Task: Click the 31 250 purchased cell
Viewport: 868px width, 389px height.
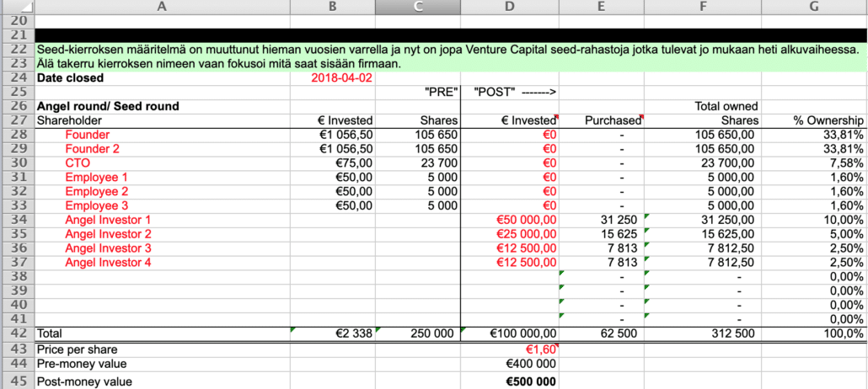Action: point(601,221)
